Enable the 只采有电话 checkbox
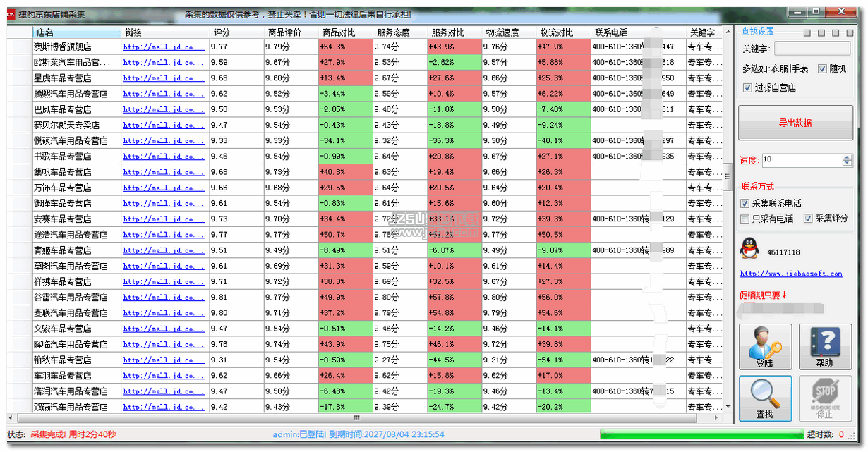 pyautogui.click(x=745, y=219)
